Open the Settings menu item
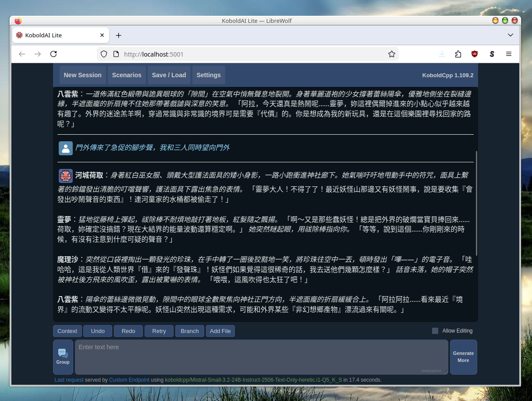The width and height of the screenshot is (532, 401). point(209,75)
